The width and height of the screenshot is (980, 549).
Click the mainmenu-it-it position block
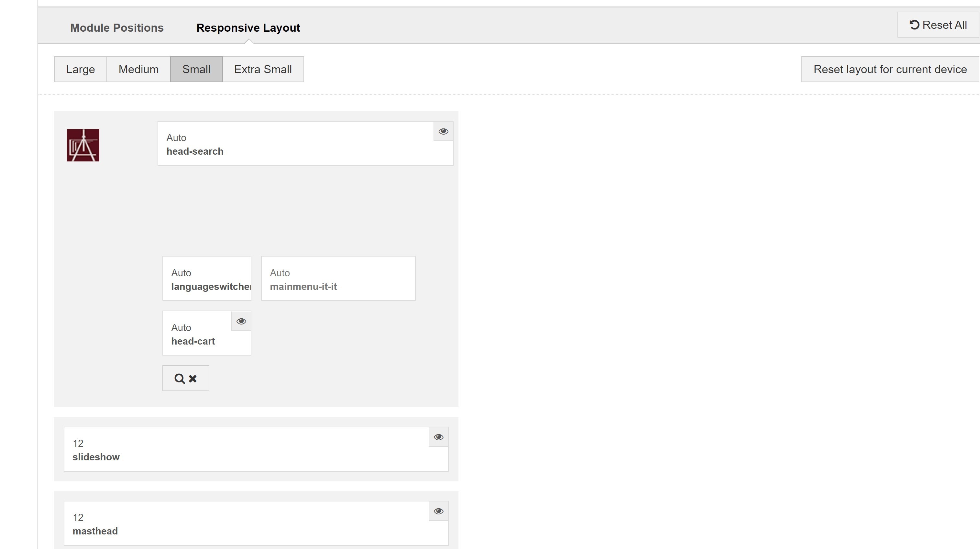click(338, 279)
